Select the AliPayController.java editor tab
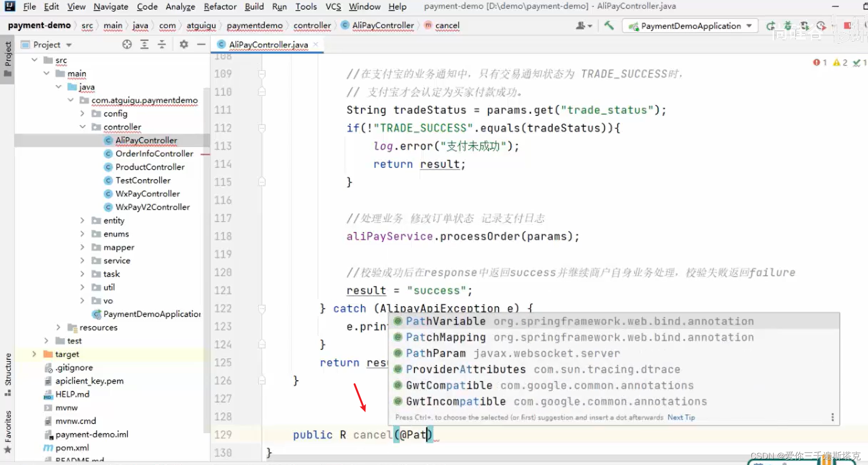 [267, 44]
